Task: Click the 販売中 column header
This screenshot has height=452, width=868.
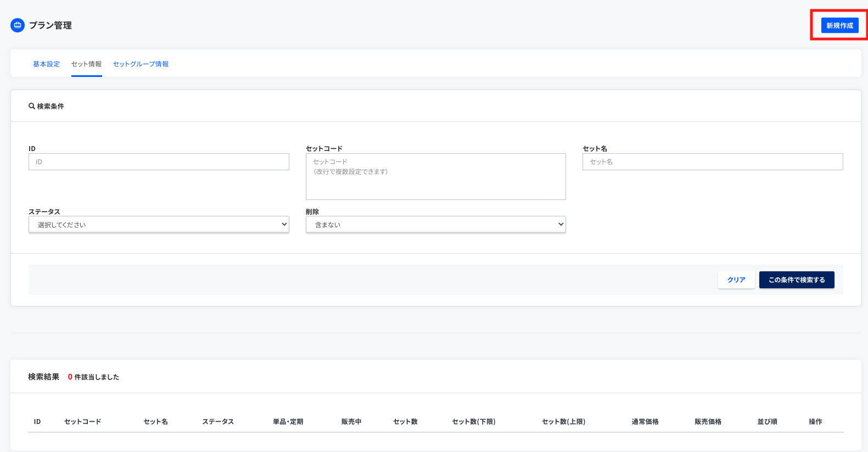Action: [x=351, y=422]
